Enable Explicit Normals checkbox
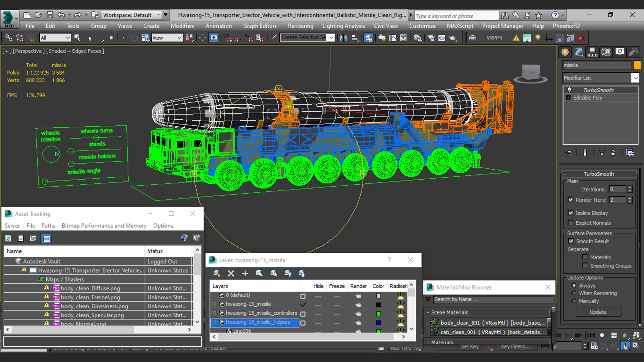 click(x=571, y=223)
